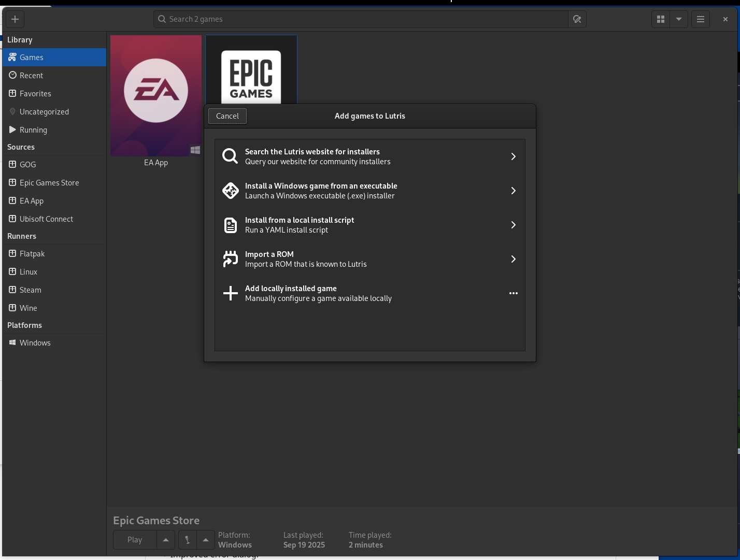Select the Epic Games cover thumbnail
Image resolution: width=740 pixels, height=560 pixels.
click(251, 69)
